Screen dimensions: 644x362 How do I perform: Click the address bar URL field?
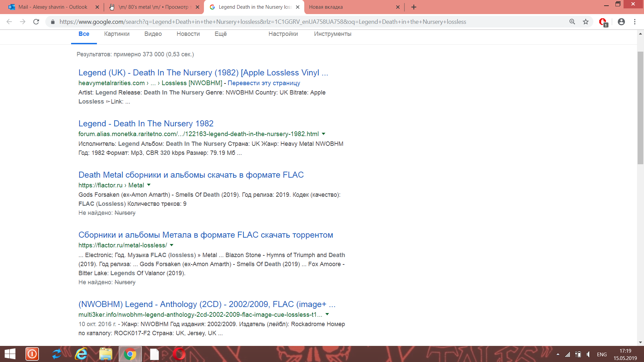pyautogui.click(x=263, y=22)
